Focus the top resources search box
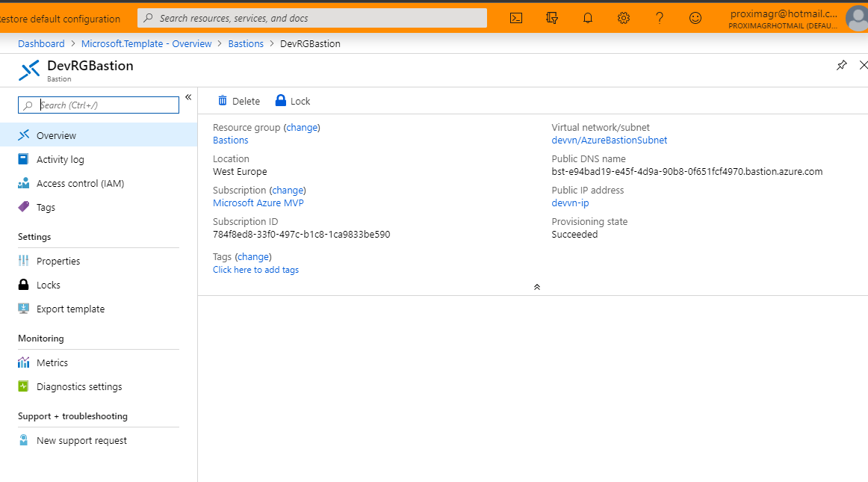Screen dimensions: 868x482 [x=312, y=18]
